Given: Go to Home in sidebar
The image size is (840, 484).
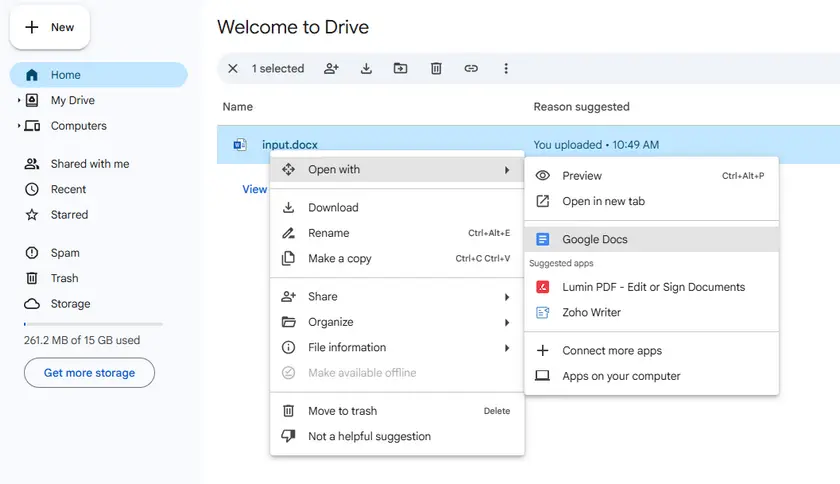Looking at the screenshot, I should [x=99, y=75].
